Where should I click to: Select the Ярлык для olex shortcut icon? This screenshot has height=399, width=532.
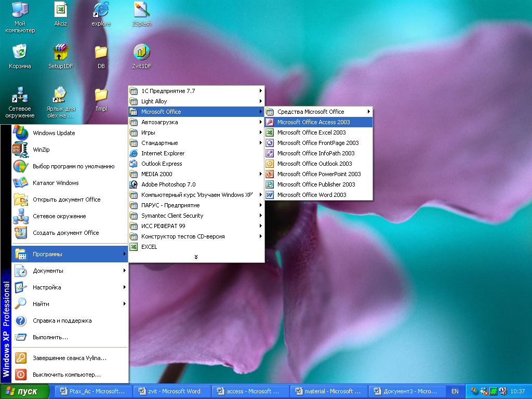60,102
